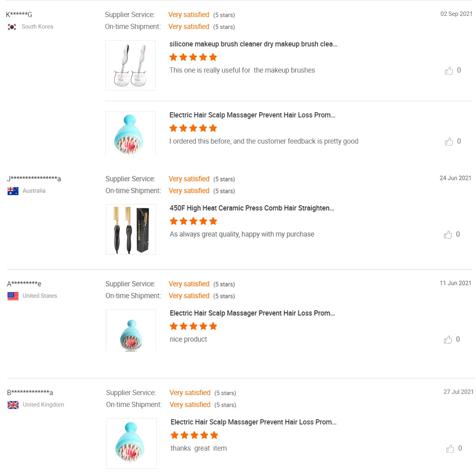Click the United States flag icon
This screenshot has width=476, height=476.
pyautogui.click(x=13, y=296)
